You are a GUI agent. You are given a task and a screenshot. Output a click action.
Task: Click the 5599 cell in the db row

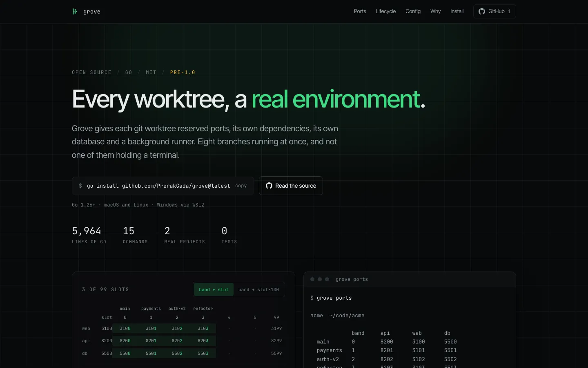276,353
